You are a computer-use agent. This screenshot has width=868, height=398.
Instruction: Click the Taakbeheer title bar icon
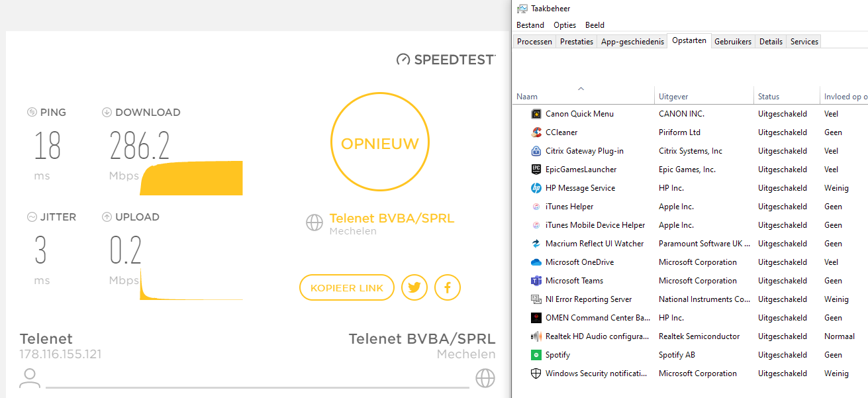522,9
